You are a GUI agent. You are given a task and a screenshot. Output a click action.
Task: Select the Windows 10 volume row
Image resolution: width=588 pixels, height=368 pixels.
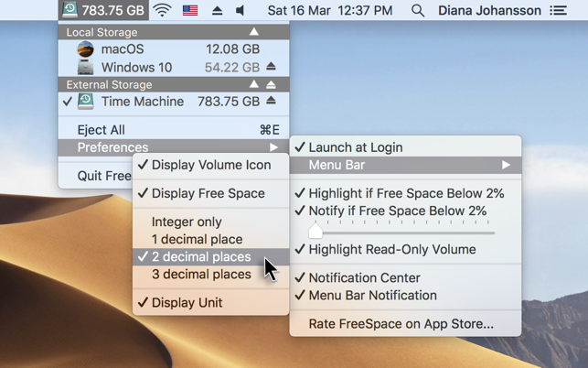(x=174, y=67)
